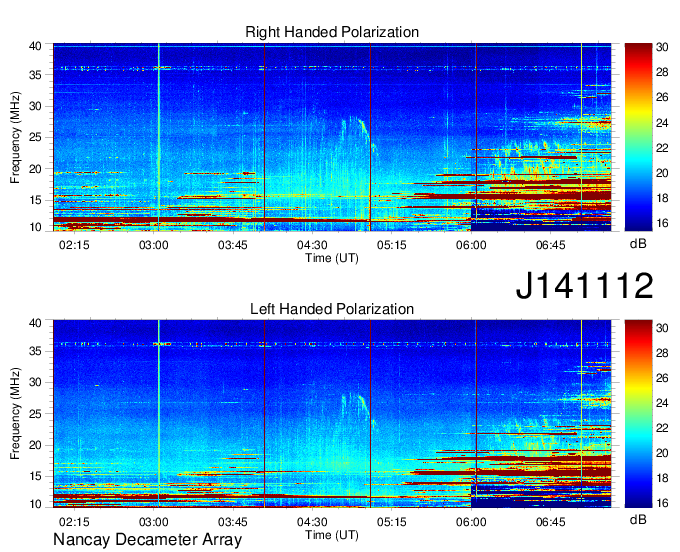This screenshot has height=552, width=680.
Task: Click the 22 dB label on lower colorbar
Action: click(662, 428)
